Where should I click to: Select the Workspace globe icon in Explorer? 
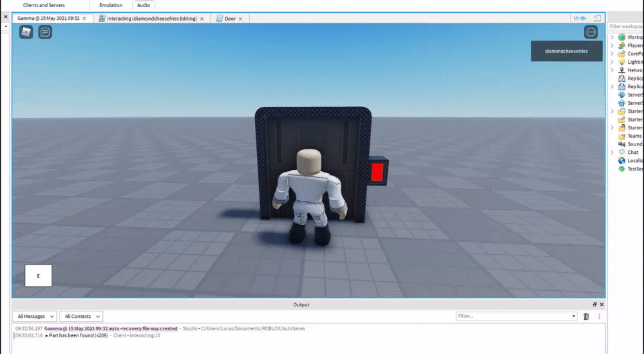point(622,37)
